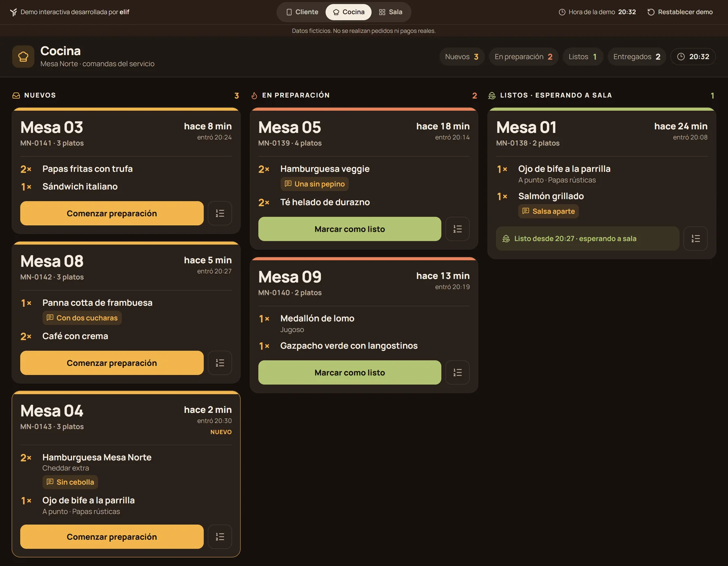Click the NUEVO badge on Mesa 04

coord(221,432)
